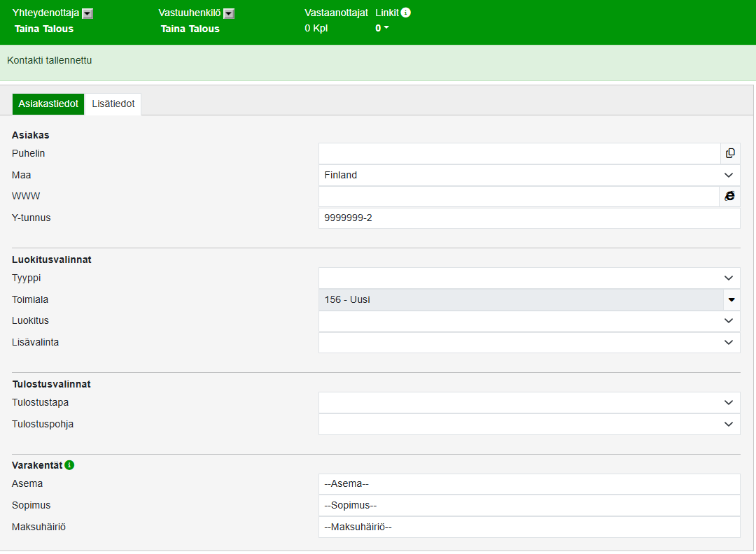Screen dimensions: 756x554
Task: Open the Toimiala dropdown arrow
Action: point(731,299)
